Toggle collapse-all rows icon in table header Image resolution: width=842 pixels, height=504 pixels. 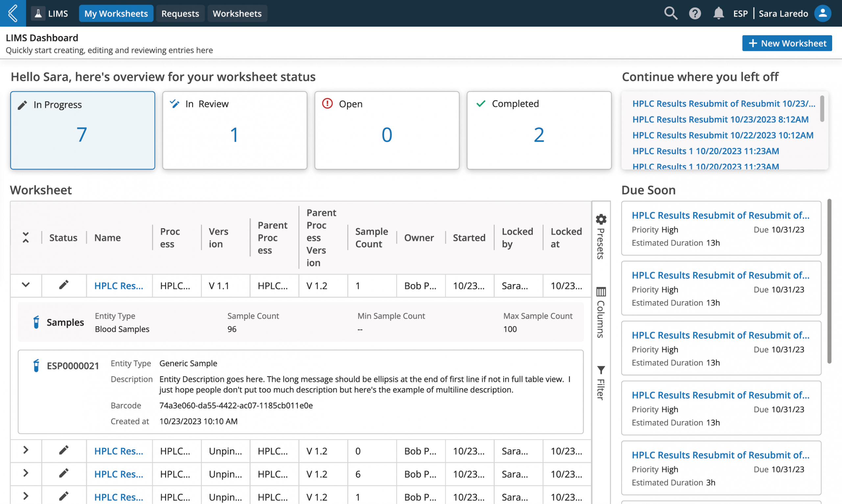pyautogui.click(x=26, y=237)
